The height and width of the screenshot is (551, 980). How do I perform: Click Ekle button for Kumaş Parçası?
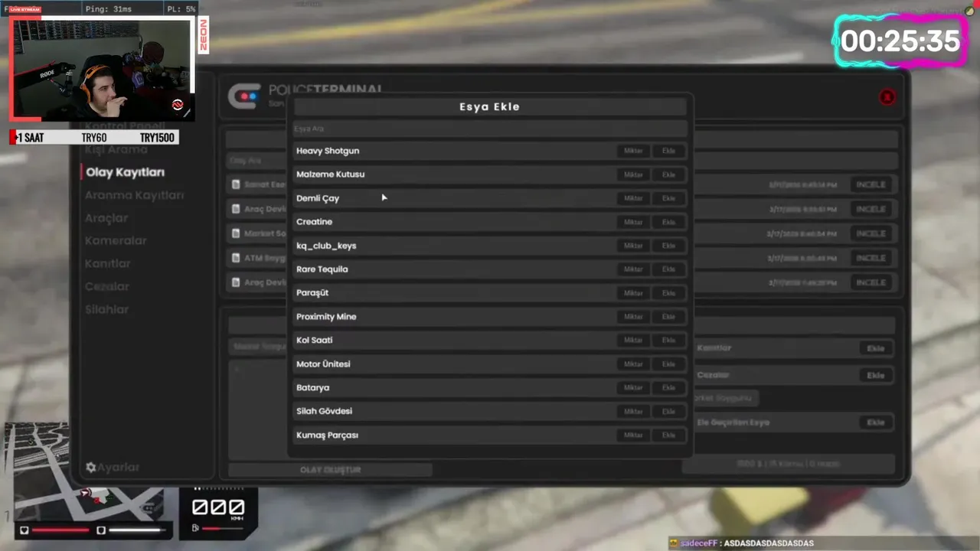point(668,435)
